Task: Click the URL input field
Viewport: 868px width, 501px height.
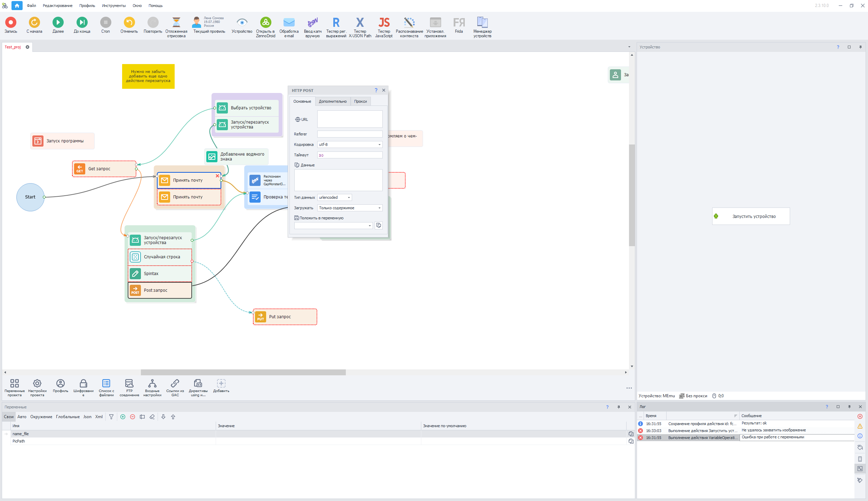Action: pos(349,119)
